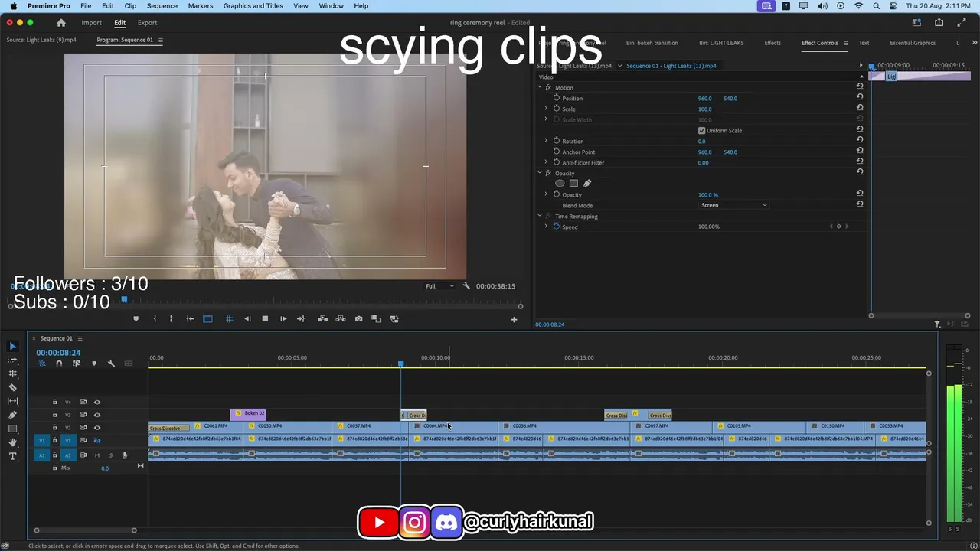
Task: Expand the Anti-flicker Filter property
Action: [546, 162]
